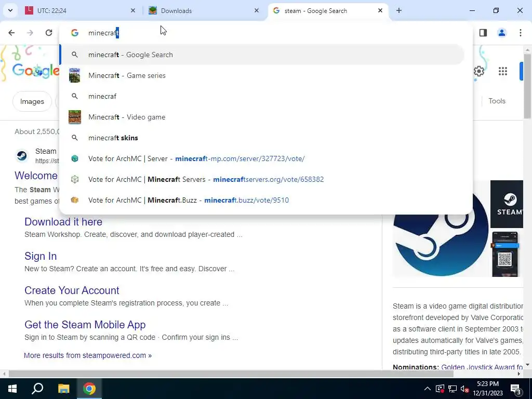
Task: Open the Sign In sitelink
Action: 41,256
